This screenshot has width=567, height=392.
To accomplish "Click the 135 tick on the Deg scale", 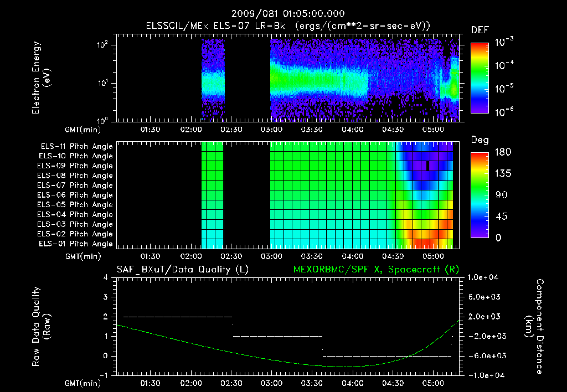I will click(503, 174).
